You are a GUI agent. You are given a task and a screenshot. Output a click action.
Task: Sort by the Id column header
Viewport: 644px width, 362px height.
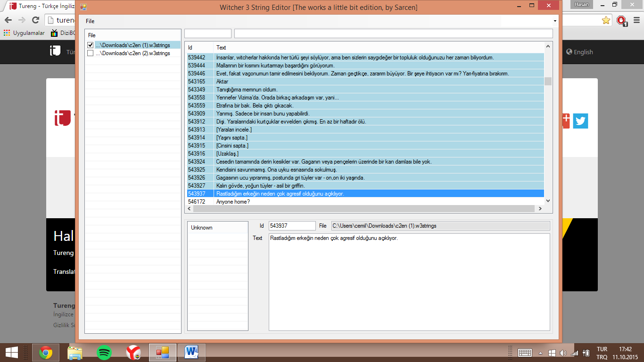coord(199,48)
